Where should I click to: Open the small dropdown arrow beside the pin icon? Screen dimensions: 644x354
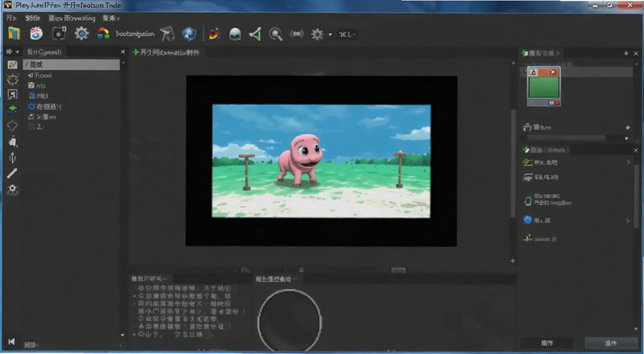coord(17,51)
